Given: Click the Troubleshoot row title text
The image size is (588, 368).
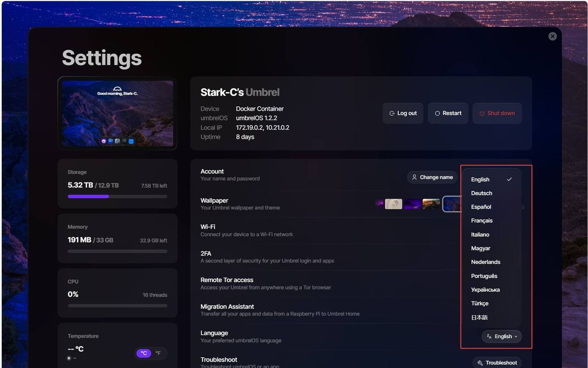Looking at the screenshot, I should tap(219, 360).
